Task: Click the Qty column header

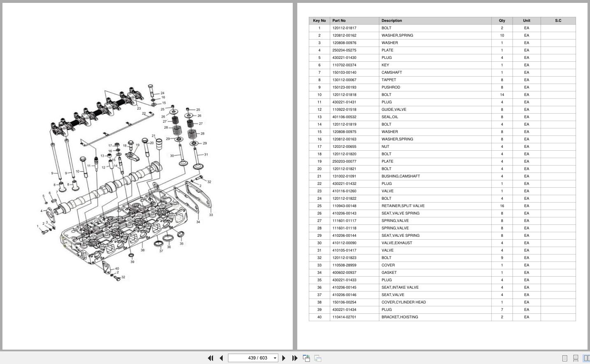Action: click(502, 21)
